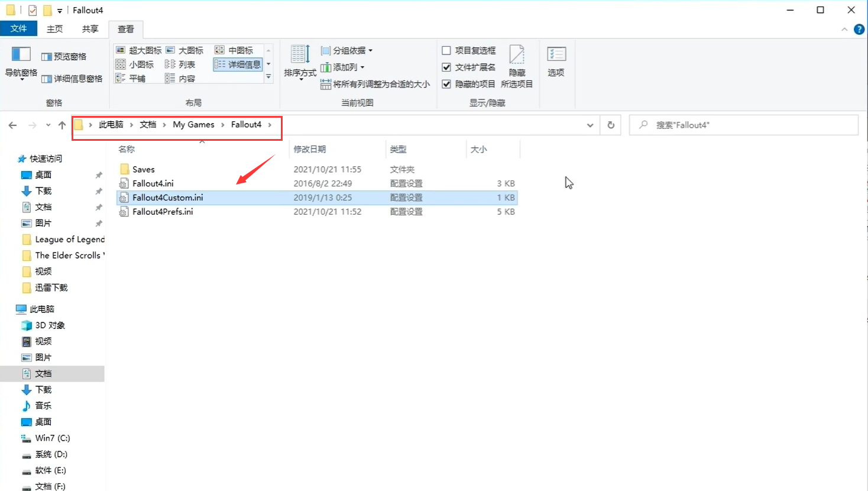
Task: Open the Group by dropdown
Action: click(346, 50)
